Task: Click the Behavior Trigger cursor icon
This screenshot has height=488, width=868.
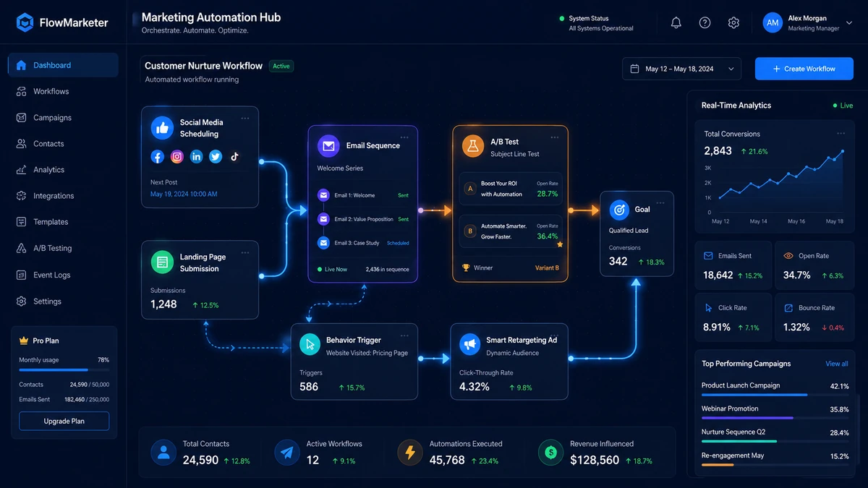Action: point(310,344)
